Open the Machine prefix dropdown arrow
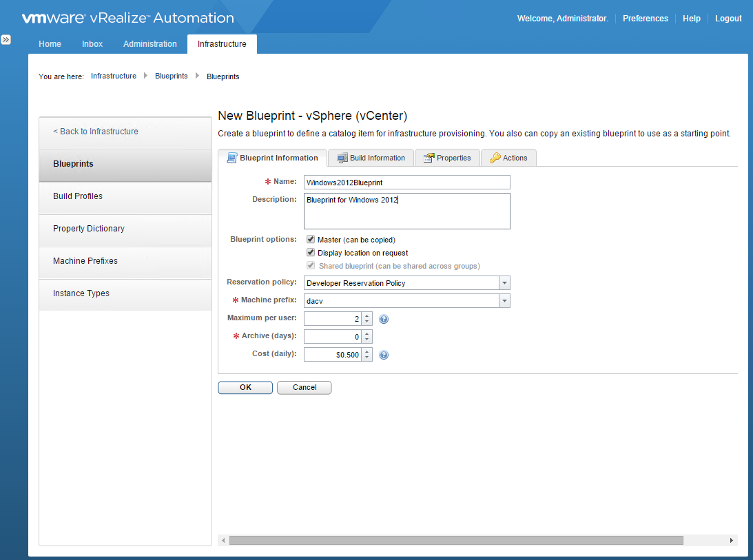The image size is (753, 560). (x=504, y=300)
